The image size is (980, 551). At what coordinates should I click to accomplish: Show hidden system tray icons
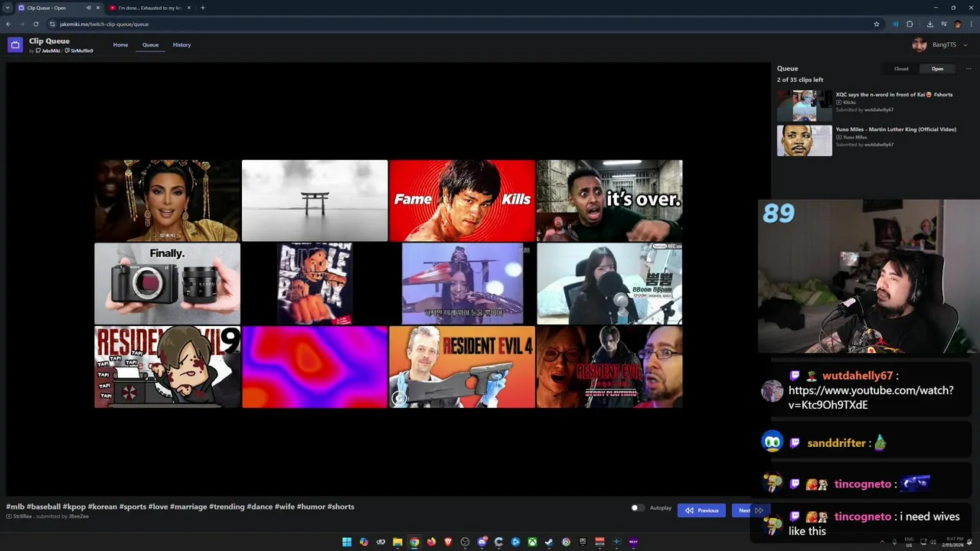tap(882, 542)
